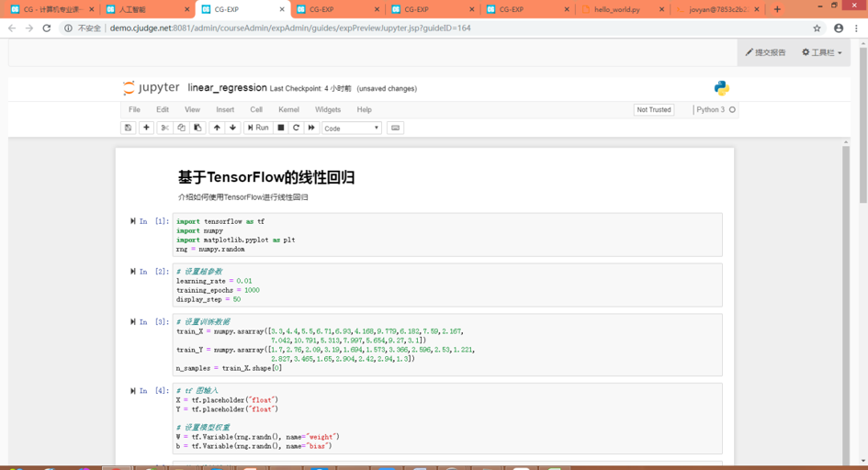The image size is (868, 470).
Task: Paste cells below icon in the toolbar
Action: [197, 128]
